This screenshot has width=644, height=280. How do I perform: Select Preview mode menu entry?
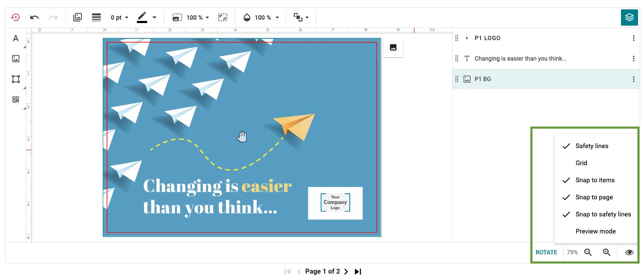595,231
